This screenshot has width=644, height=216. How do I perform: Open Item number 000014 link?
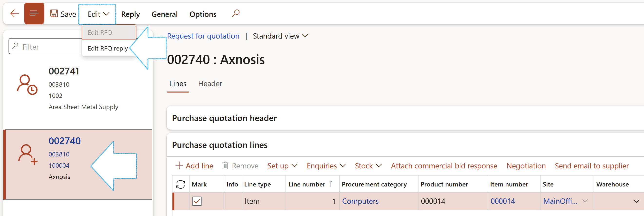point(502,201)
